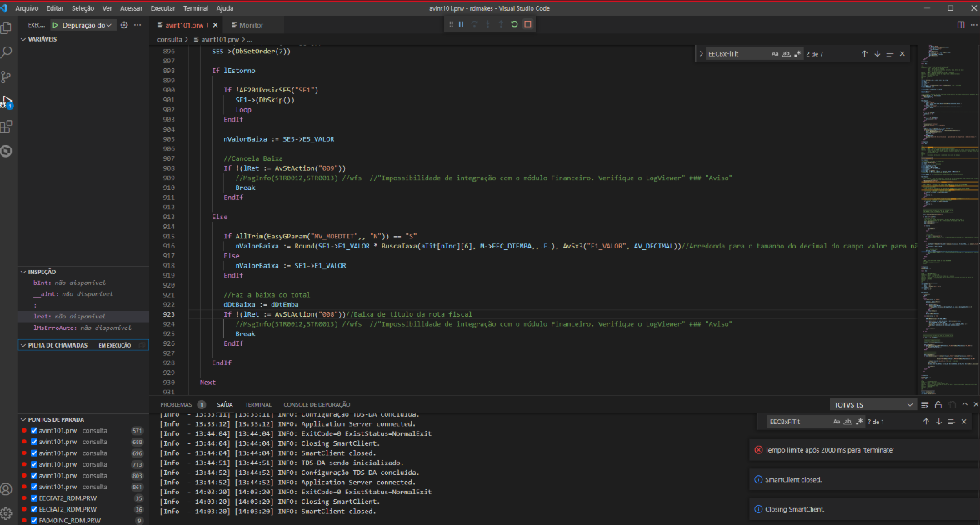The image size is (980, 525).
Task: Enable whole word matching in find
Action: click(x=787, y=53)
